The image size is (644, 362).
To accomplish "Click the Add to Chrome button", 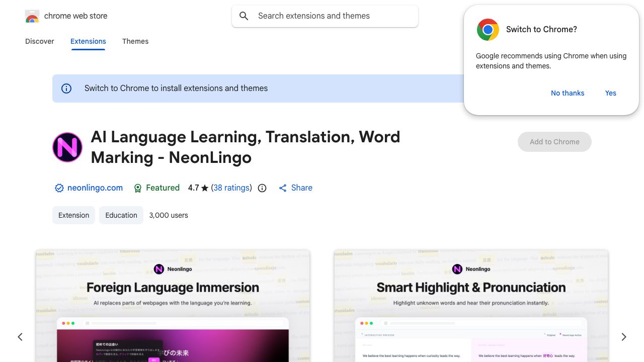I will (x=554, y=142).
